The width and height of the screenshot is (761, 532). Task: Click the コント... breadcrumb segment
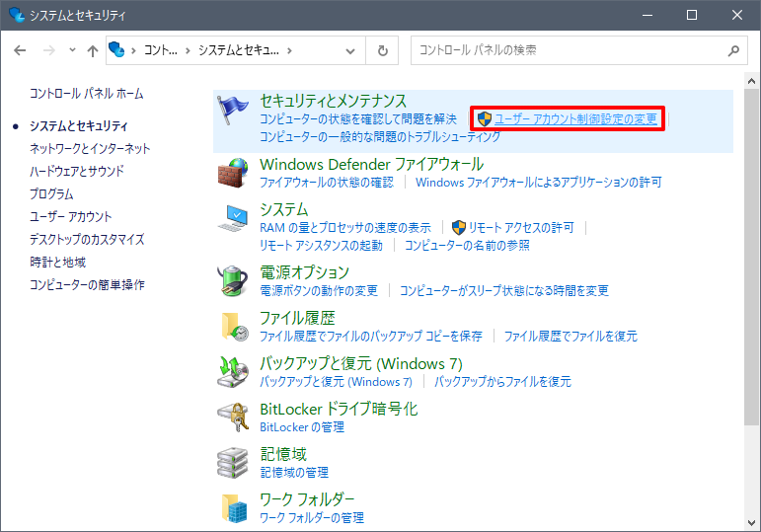161,50
